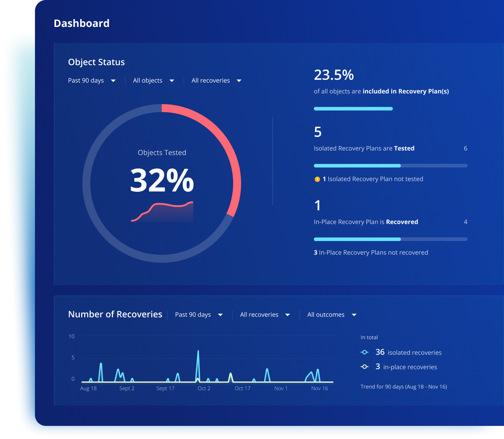Image resolution: width=504 pixels, height=439 pixels.
Task: Click the Nov 16 date on chart axis
Action: tap(319, 388)
